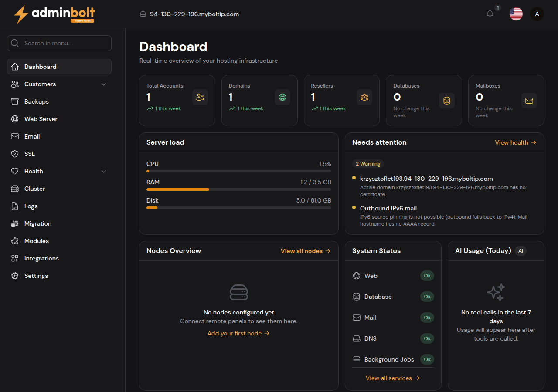Viewport: 558px width, 392px height.
Task: Click the Logs document icon
Action: click(15, 206)
